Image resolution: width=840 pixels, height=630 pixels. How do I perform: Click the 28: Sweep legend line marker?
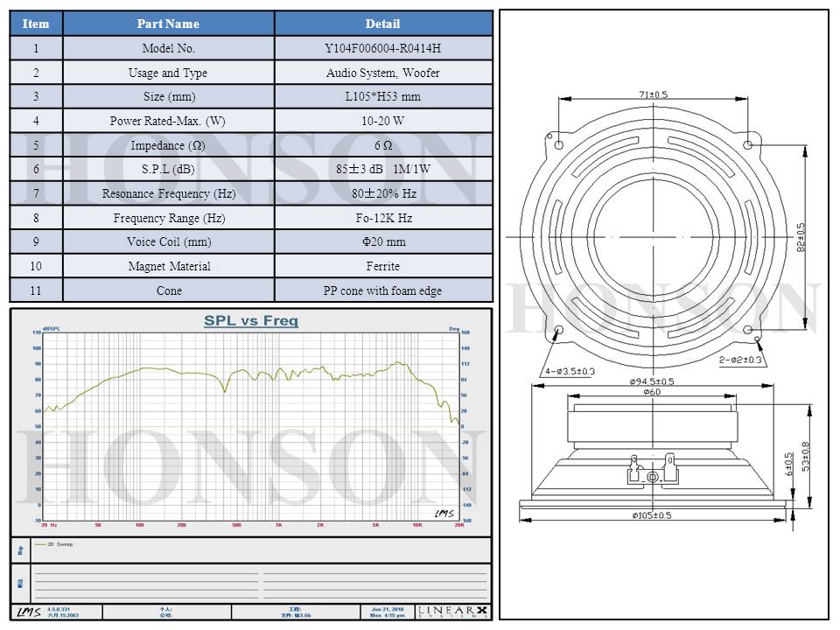pos(39,544)
